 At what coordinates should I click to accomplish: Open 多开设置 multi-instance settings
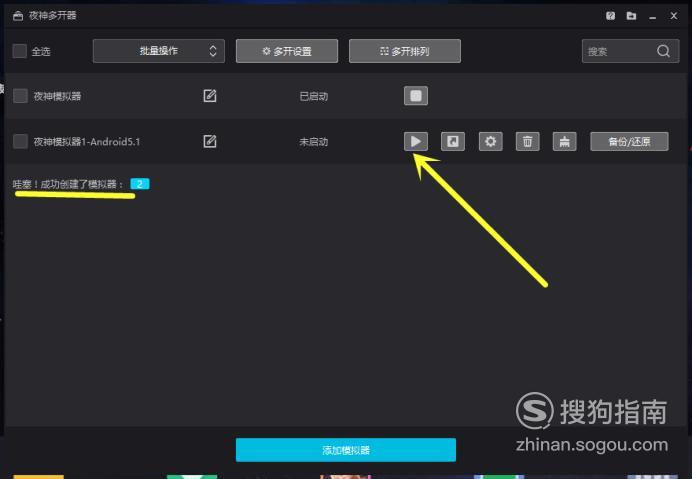pyautogui.click(x=287, y=51)
